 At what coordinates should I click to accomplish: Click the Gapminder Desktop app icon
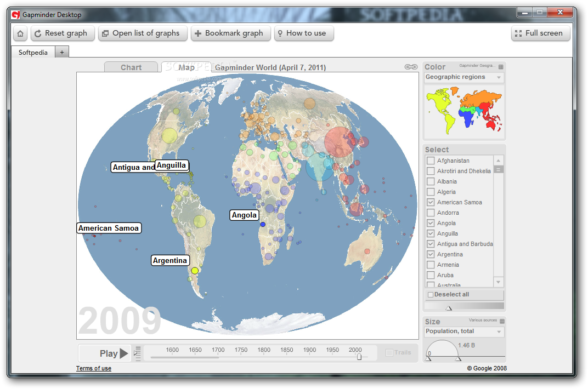pyautogui.click(x=15, y=15)
